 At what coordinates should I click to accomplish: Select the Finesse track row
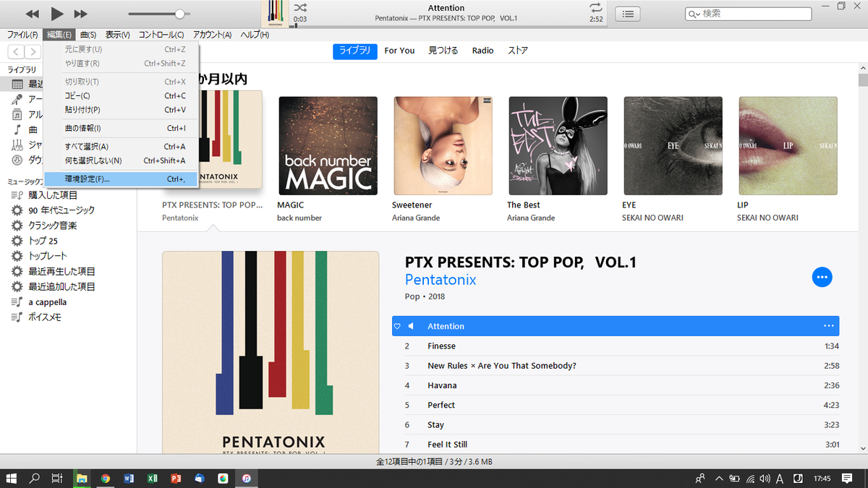[x=616, y=346]
